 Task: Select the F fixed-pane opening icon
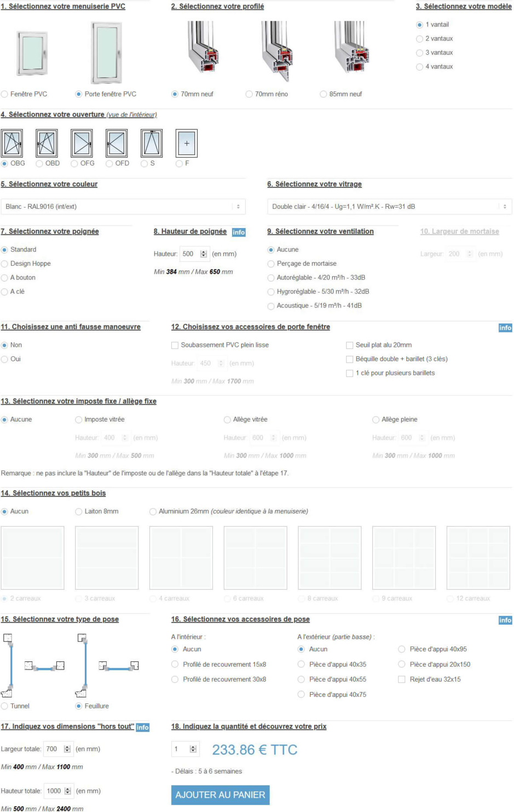tap(188, 144)
